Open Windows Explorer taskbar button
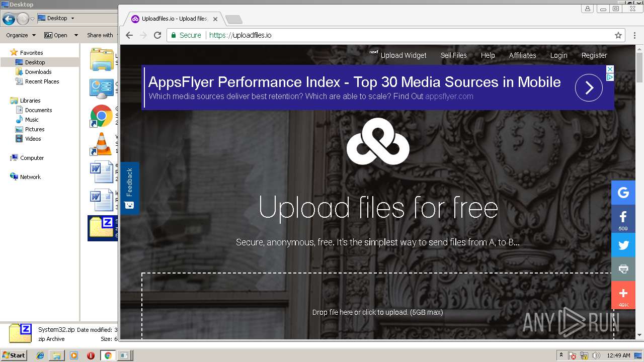 click(57, 355)
